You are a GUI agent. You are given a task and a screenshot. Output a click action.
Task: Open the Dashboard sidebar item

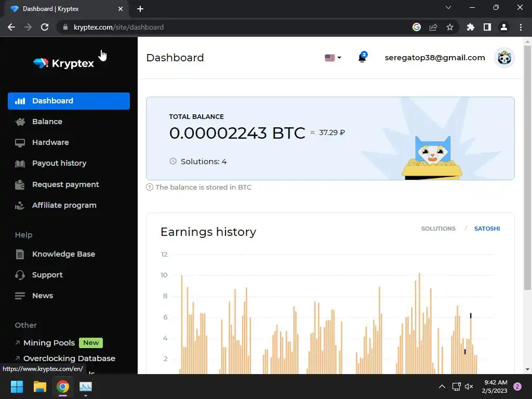coord(69,101)
